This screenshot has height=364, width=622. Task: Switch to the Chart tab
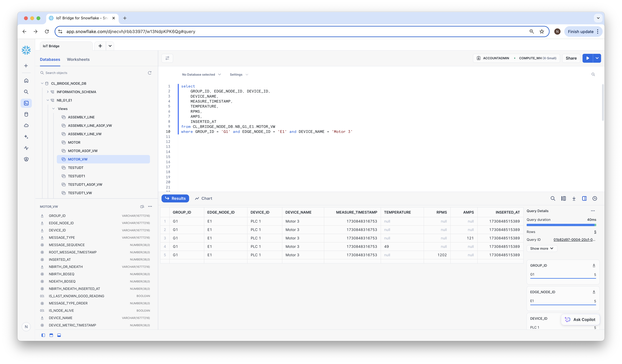coord(203,199)
